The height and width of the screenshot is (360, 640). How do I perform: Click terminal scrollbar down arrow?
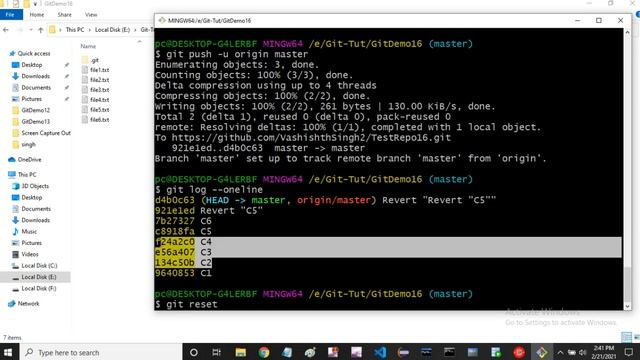pyautogui.click(x=627, y=306)
